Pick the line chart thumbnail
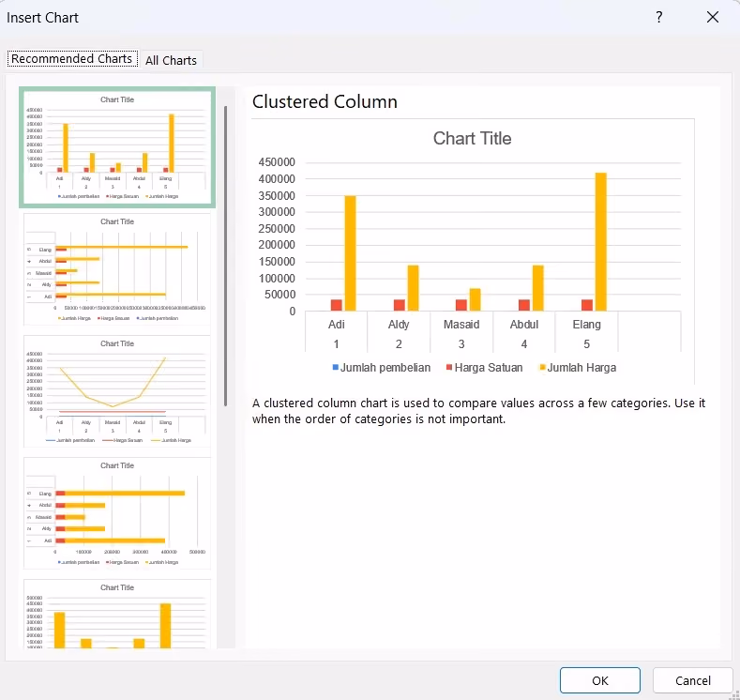Image resolution: width=740 pixels, height=700 pixels. tap(117, 391)
